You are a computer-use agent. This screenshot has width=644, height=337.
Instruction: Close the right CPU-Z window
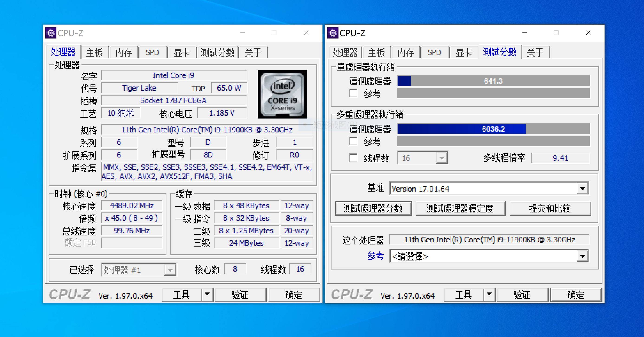[x=588, y=33]
